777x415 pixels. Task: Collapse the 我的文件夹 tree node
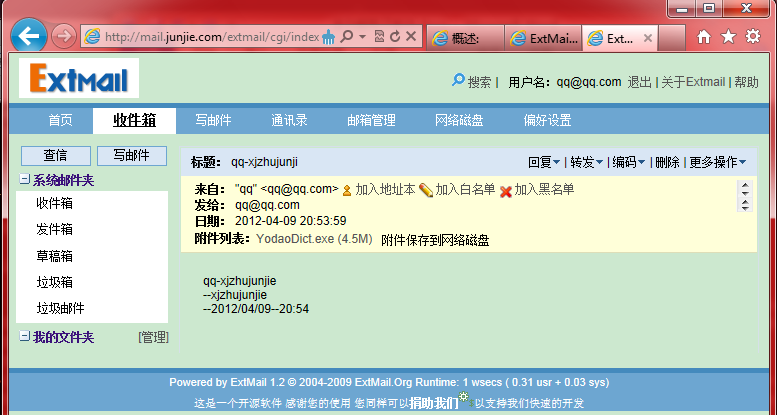point(24,336)
